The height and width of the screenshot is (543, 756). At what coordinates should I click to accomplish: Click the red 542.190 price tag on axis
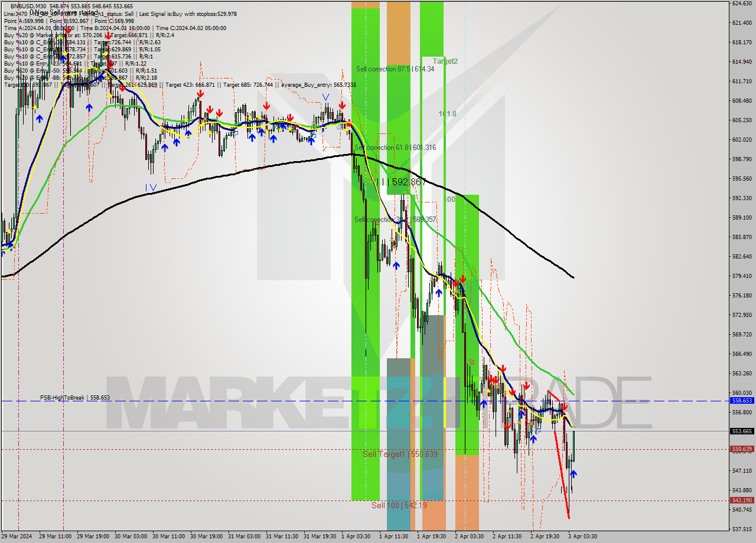(742, 501)
